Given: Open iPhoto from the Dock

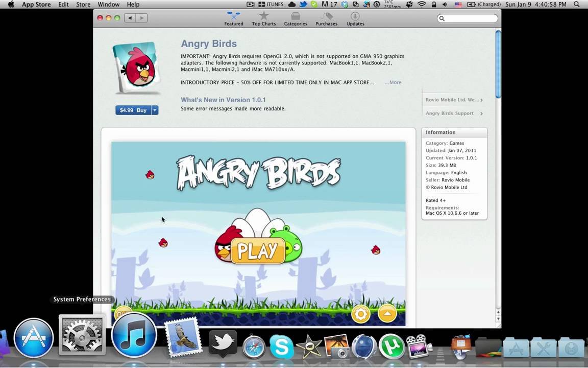Looking at the screenshot, I should [336, 346].
